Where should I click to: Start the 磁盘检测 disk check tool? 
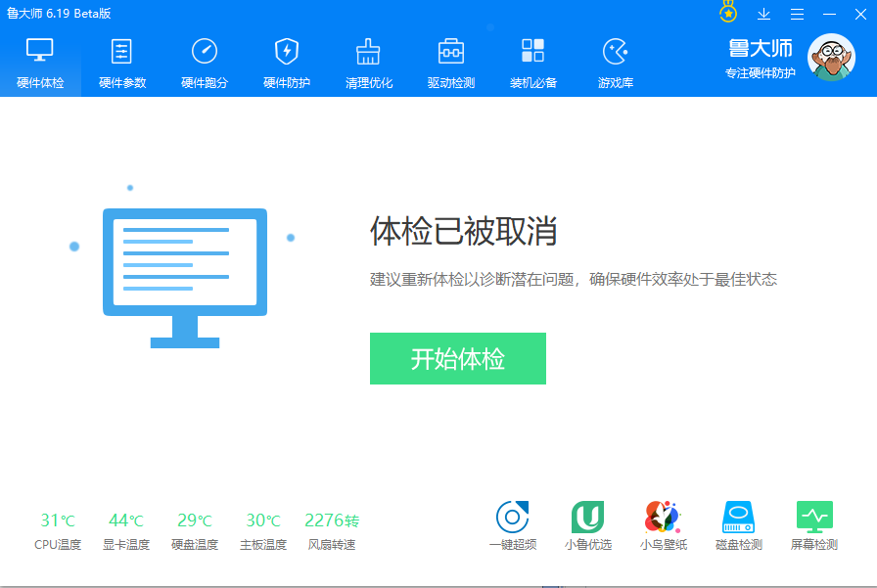[738, 525]
